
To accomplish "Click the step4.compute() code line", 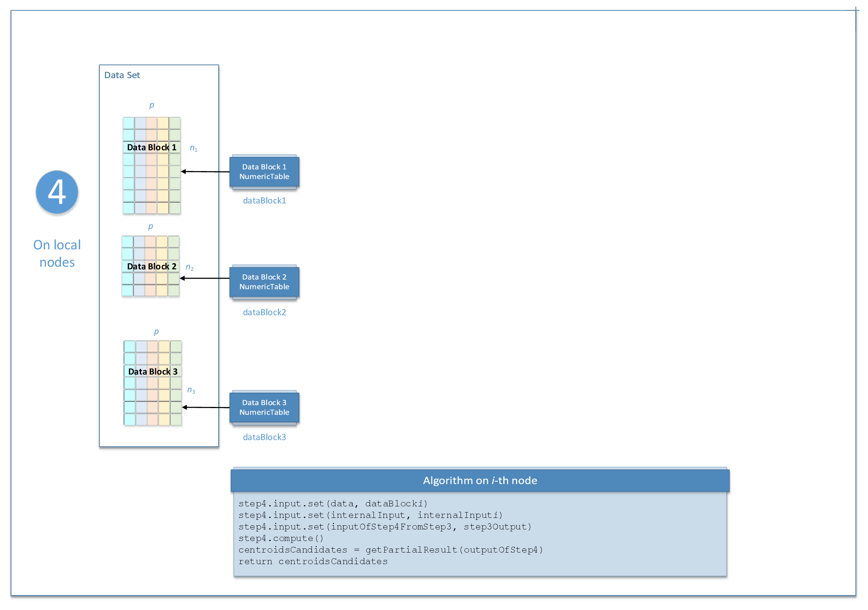I will click(x=281, y=538).
